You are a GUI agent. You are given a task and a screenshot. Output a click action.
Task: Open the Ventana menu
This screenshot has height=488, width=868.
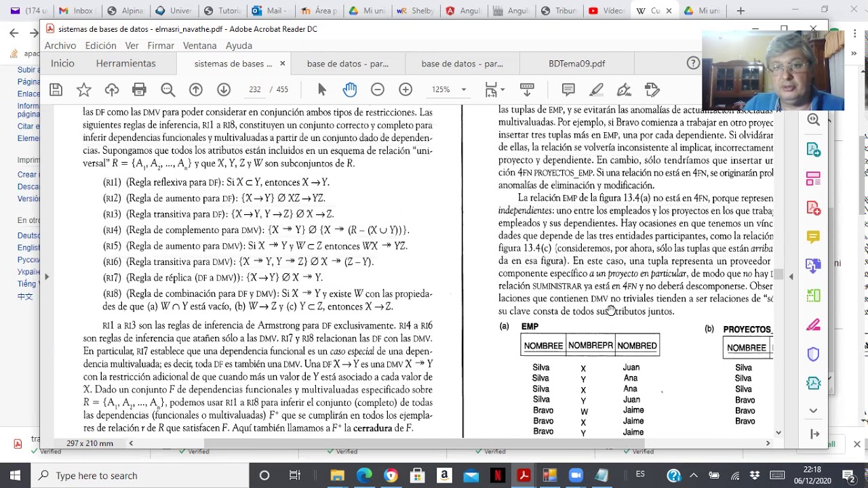(199, 45)
